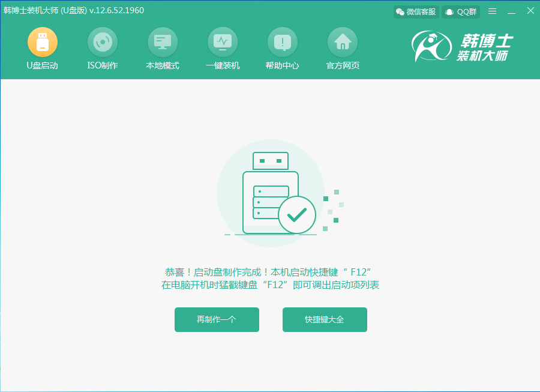
Task: Click the green checkmark badge
Action: (296, 214)
